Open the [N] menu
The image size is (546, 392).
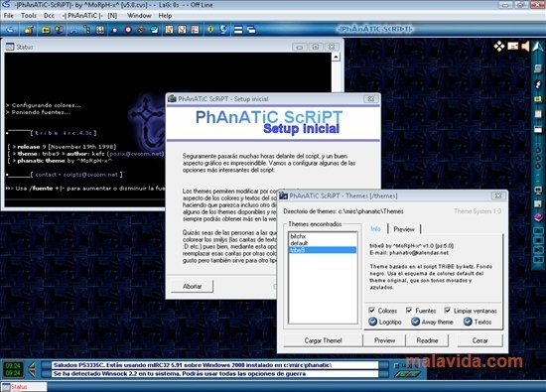point(112,16)
